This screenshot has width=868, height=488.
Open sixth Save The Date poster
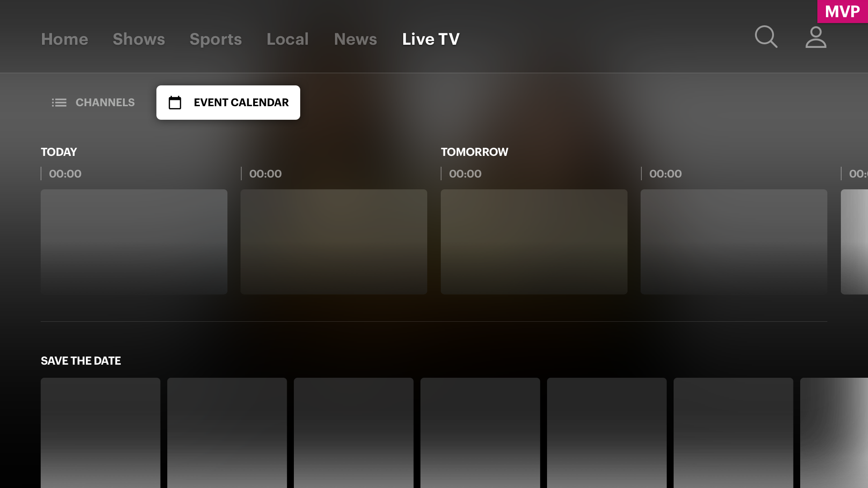pyautogui.click(x=733, y=433)
